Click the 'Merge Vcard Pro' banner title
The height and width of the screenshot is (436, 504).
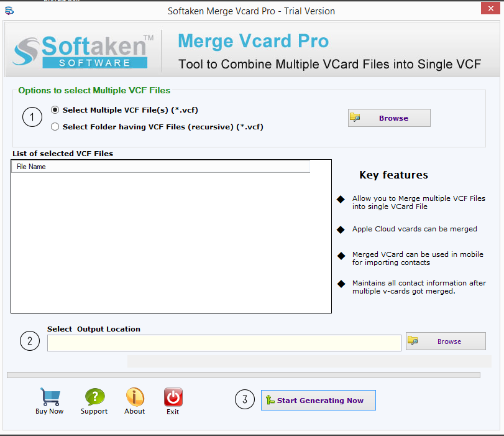click(254, 41)
